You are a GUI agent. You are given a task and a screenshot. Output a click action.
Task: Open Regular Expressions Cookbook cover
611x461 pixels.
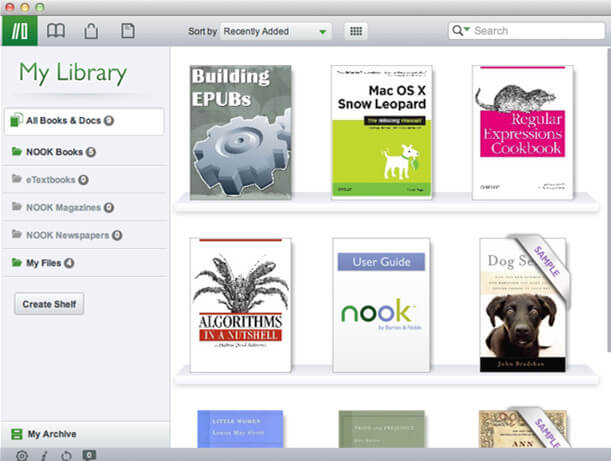point(523,132)
